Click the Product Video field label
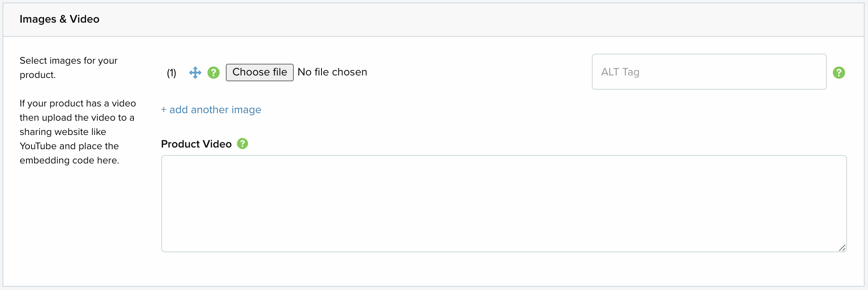The width and height of the screenshot is (868, 290). point(196,144)
